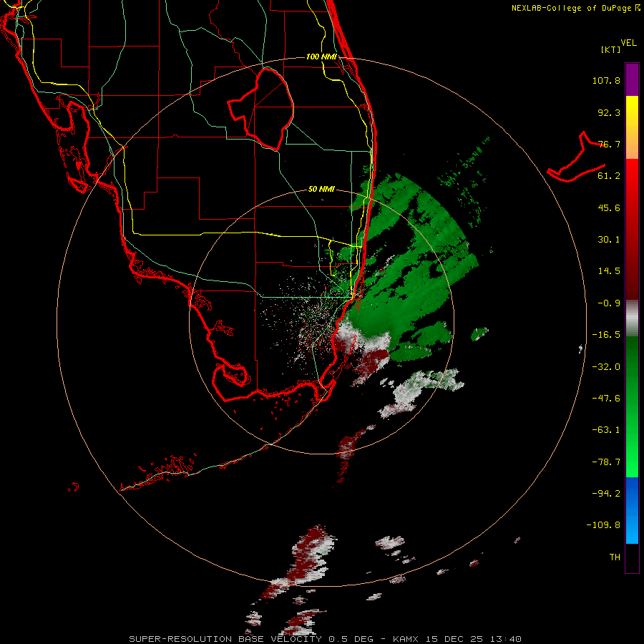Image resolution: width=644 pixels, height=644 pixels.
Task: Click SUPER-RESOLUTION BASE VELOCITY in the caption
Action: [225, 639]
